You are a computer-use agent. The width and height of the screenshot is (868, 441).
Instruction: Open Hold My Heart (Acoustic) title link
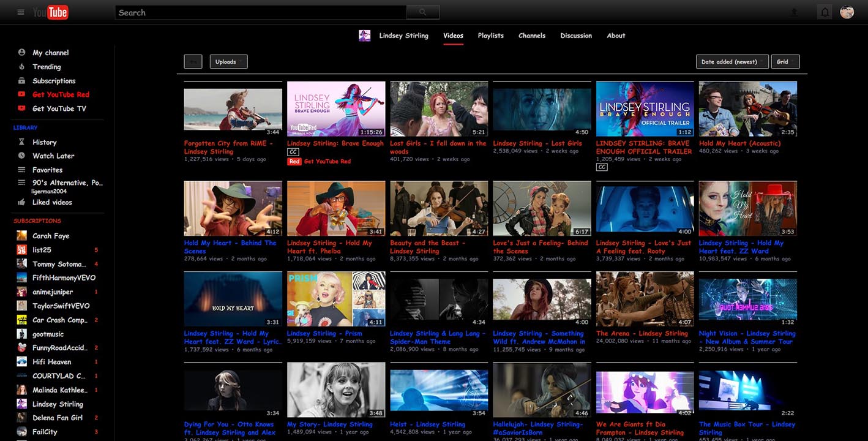(740, 143)
